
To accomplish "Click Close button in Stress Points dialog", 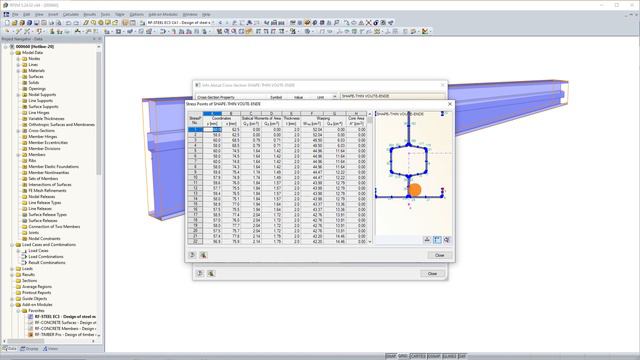I will (440, 255).
